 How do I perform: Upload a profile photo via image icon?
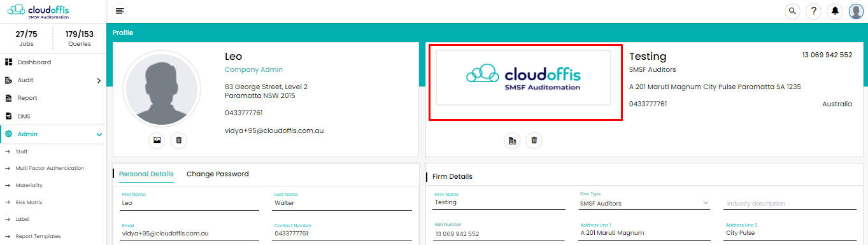coord(157,140)
